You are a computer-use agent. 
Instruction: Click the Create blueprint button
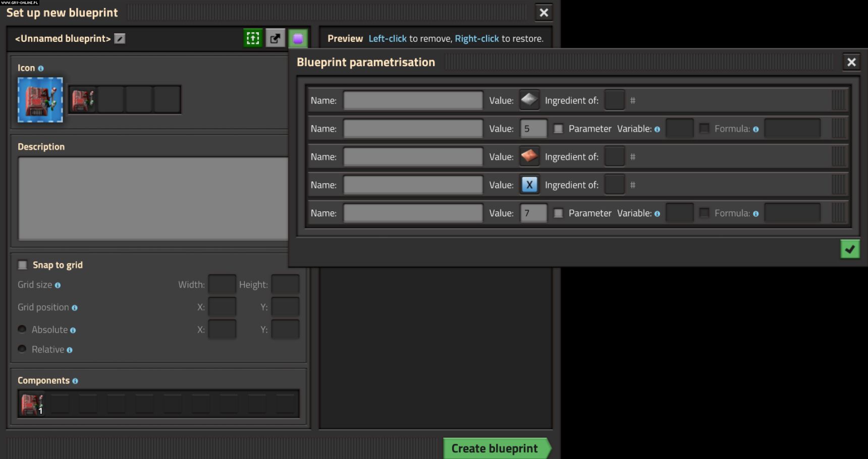click(x=495, y=448)
